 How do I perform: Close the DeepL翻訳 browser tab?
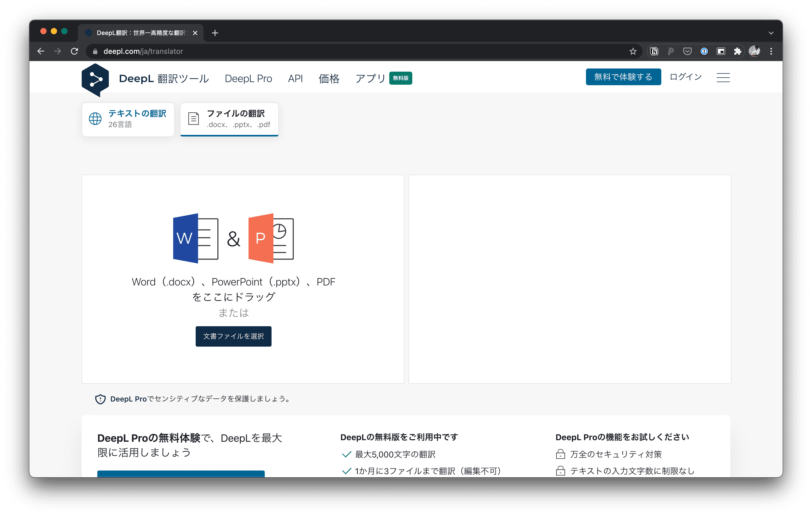click(x=195, y=33)
